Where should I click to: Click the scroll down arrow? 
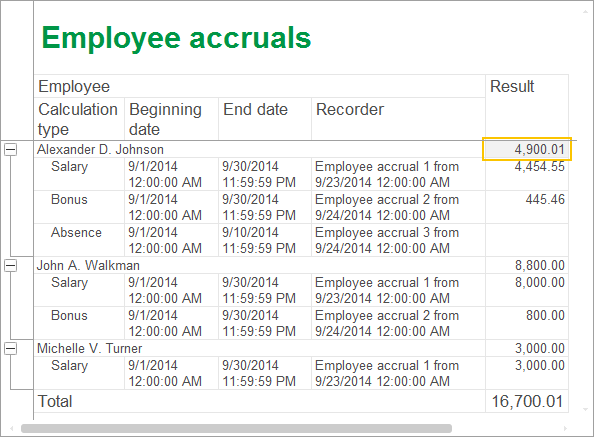pyautogui.click(x=585, y=409)
